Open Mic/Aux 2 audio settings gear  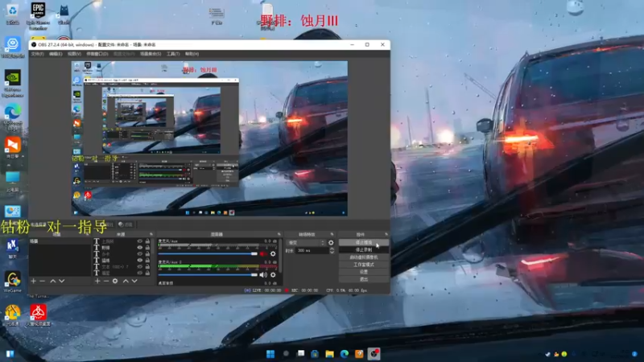[273, 274]
